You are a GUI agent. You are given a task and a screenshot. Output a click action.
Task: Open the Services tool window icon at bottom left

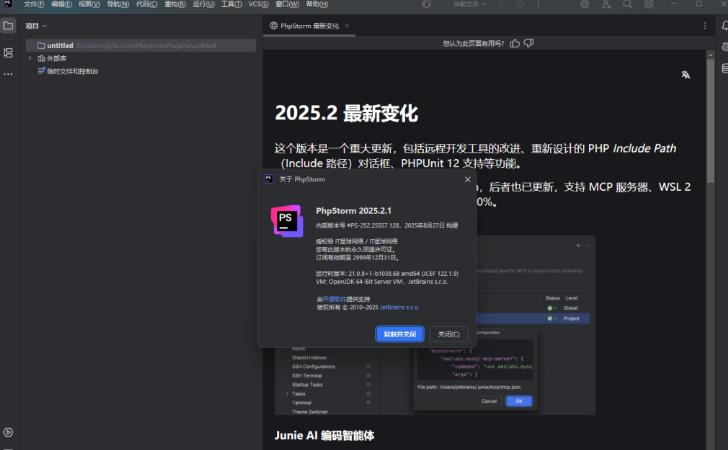coord(8,432)
